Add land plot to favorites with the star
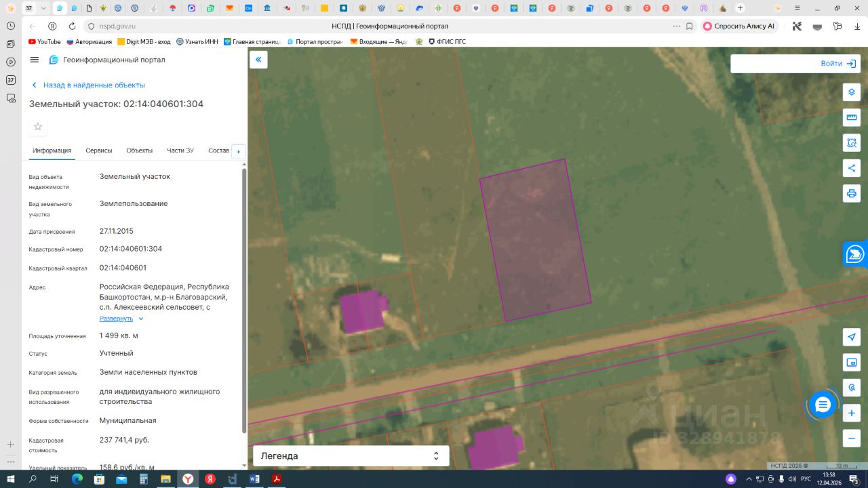 (38, 127)
